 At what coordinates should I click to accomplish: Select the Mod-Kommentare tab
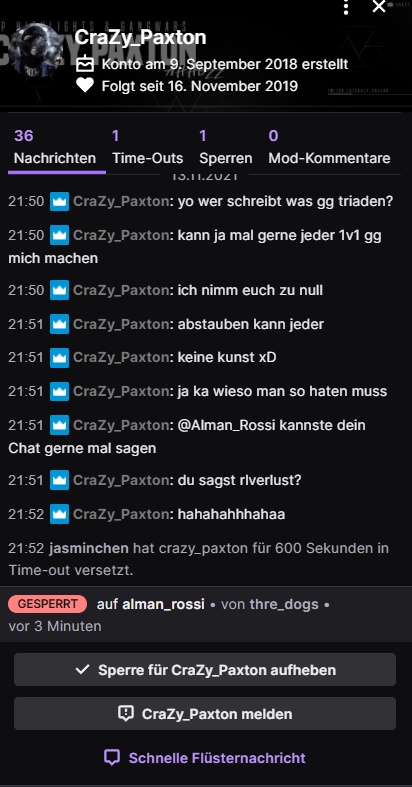329,147
